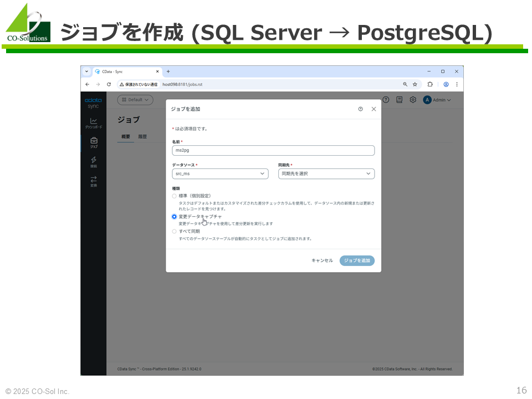This screenshot has width=532, height=399.
Task: Click the 種類 section label
Action: tap(176, 188)
